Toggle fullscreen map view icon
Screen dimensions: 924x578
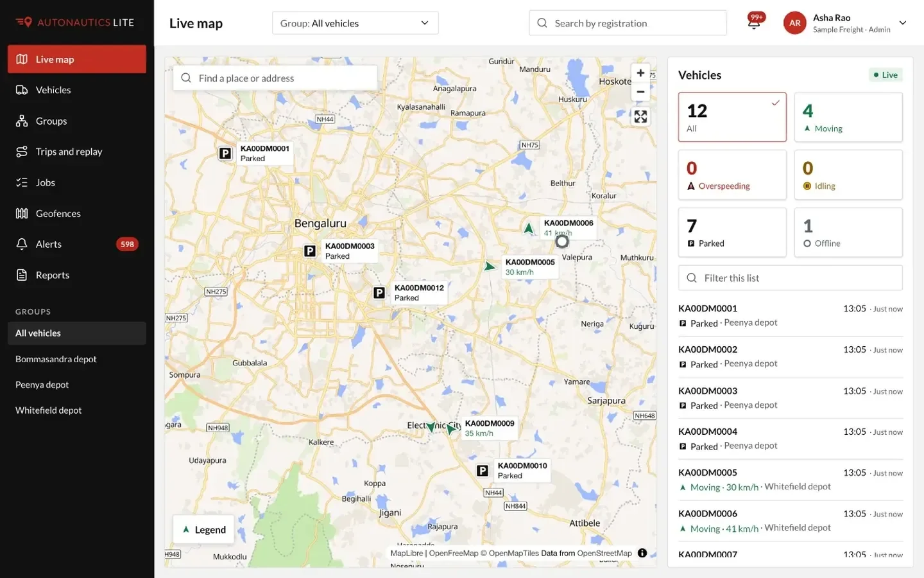(x=640, y=117)
